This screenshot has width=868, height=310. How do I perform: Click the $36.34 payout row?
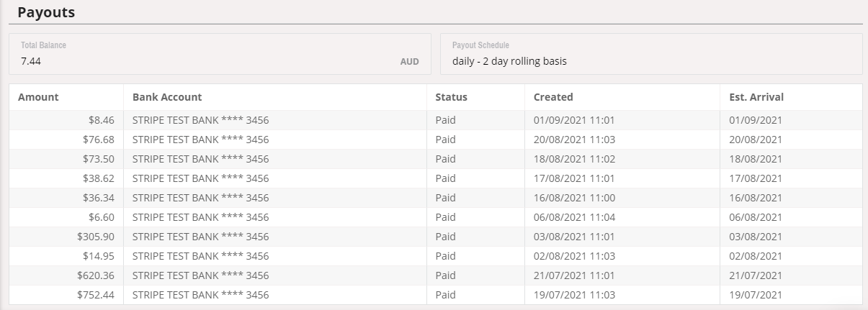pos(436,198)
